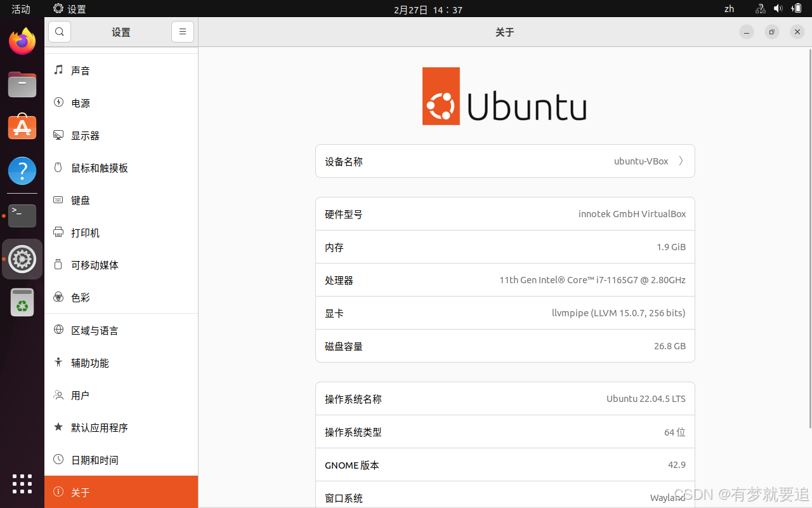The width and height of the screenshot is (812, 508).
Task: Open 区域与语言 settings
Action: point(121,330)
